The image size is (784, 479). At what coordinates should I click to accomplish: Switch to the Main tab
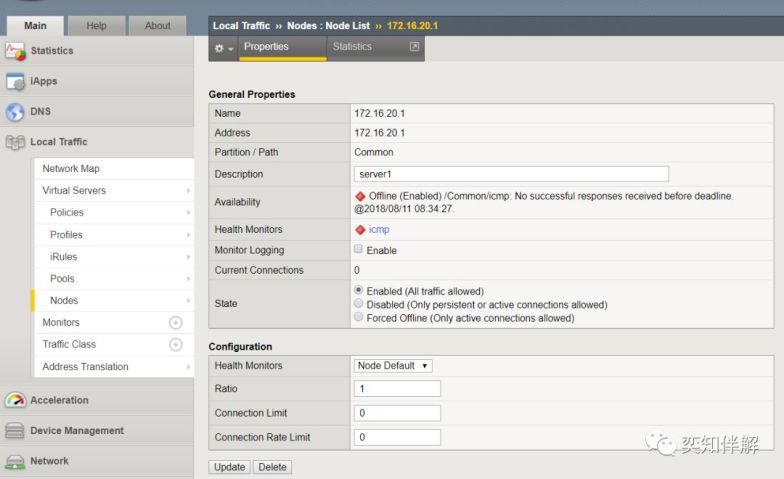click(x=35, y=26)
